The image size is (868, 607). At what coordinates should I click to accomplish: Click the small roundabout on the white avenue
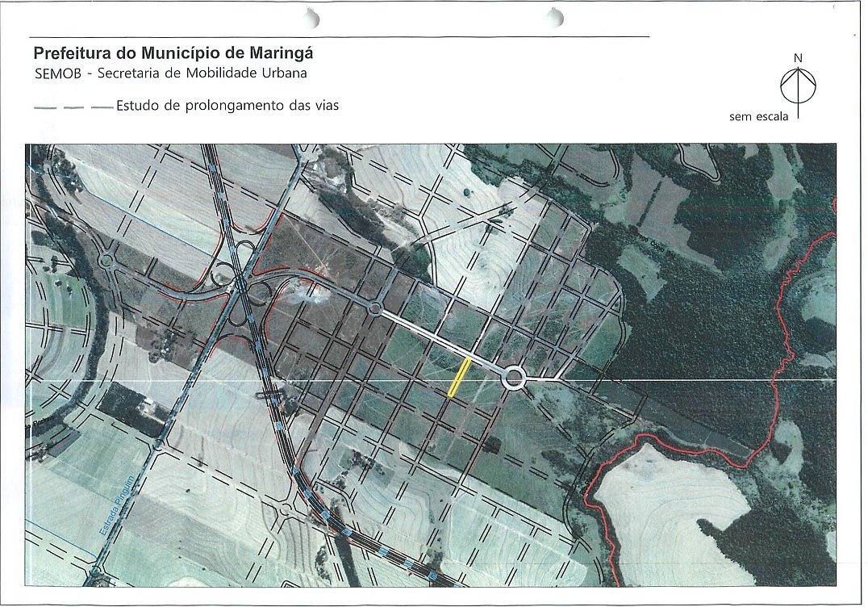[374, 308]
